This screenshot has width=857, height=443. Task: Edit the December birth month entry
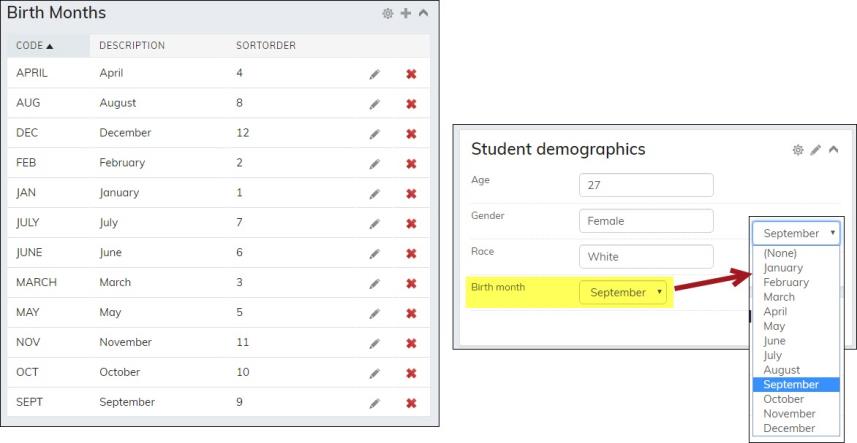375,134
